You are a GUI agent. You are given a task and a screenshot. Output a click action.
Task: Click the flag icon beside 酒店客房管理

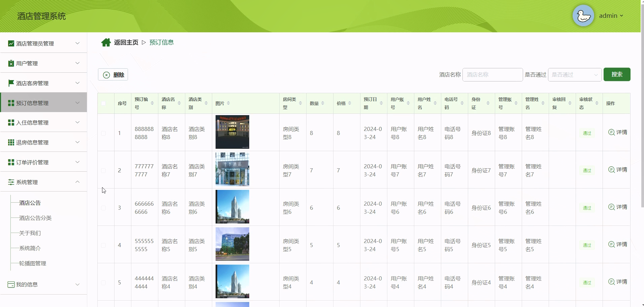click(11, 83)
